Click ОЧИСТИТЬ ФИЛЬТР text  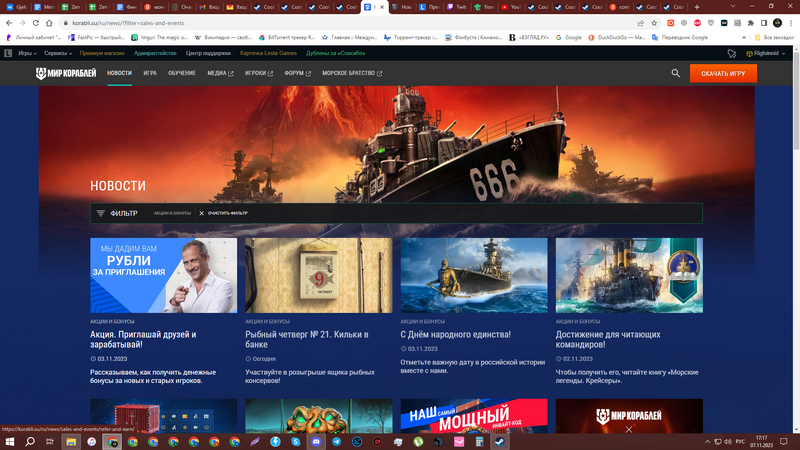point(228,213)
